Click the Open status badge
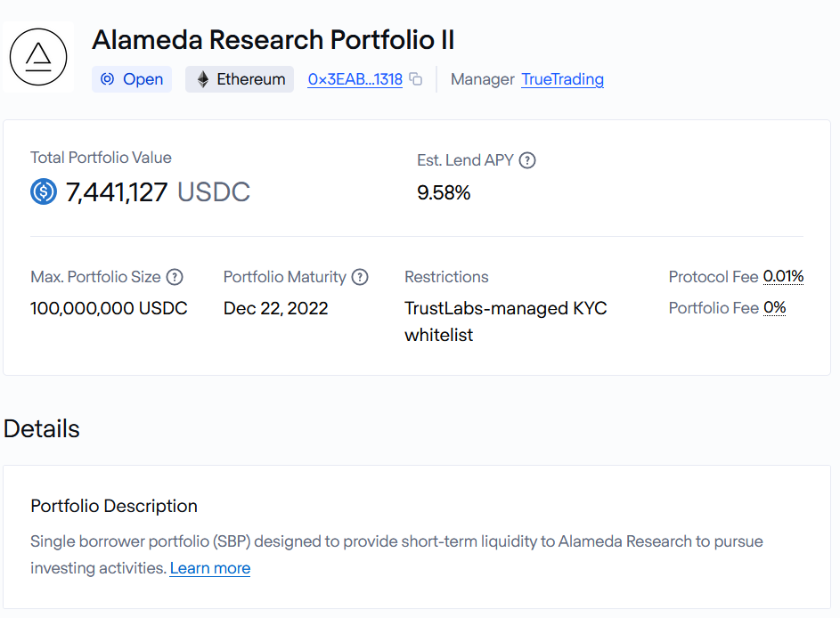The image size is (840, 618). (x=132, y=79)
